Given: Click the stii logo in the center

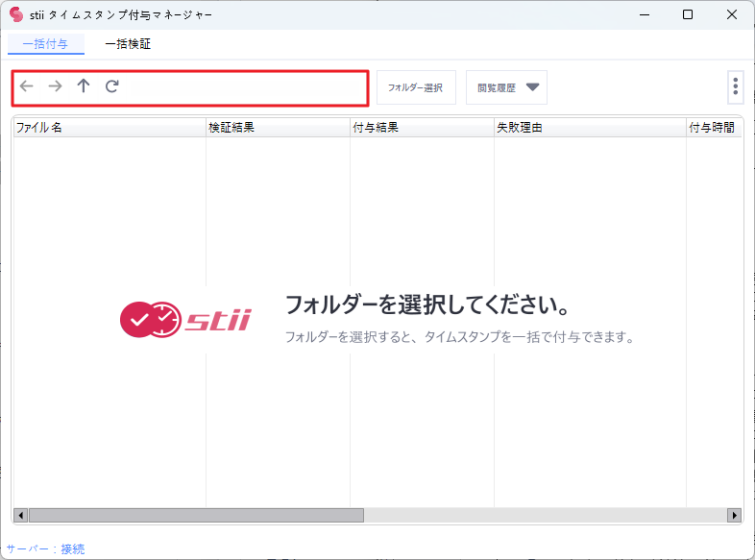Looking at the screenshot, I should pos(185,320).
